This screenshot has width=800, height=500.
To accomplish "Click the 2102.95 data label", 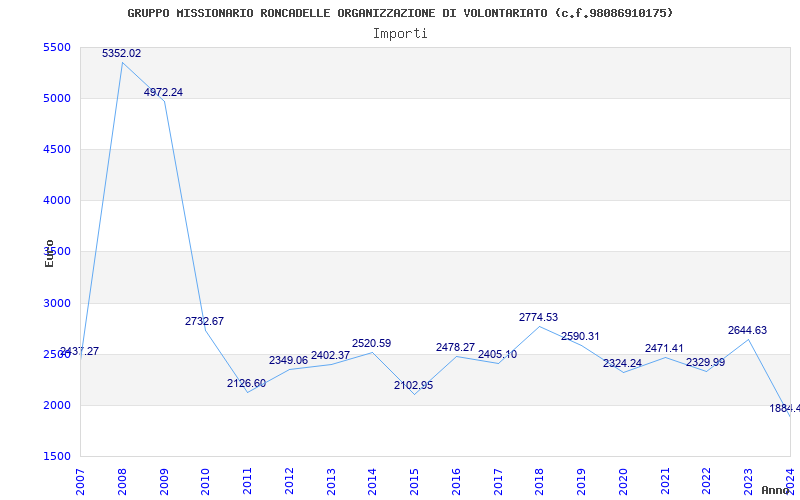I will point(413,385).
